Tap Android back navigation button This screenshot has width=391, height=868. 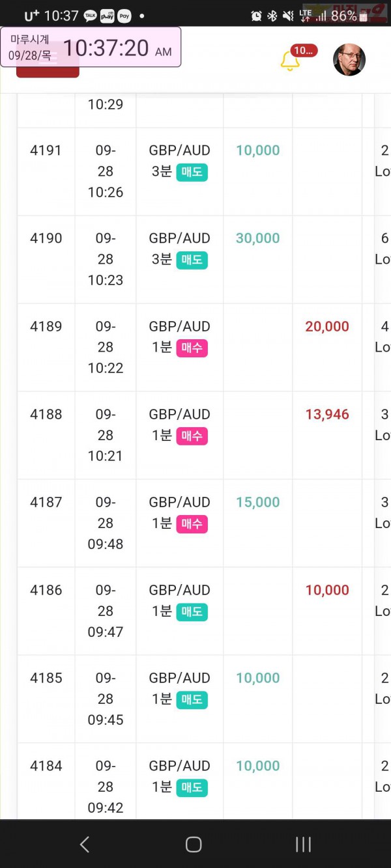[x=84, y=845]
